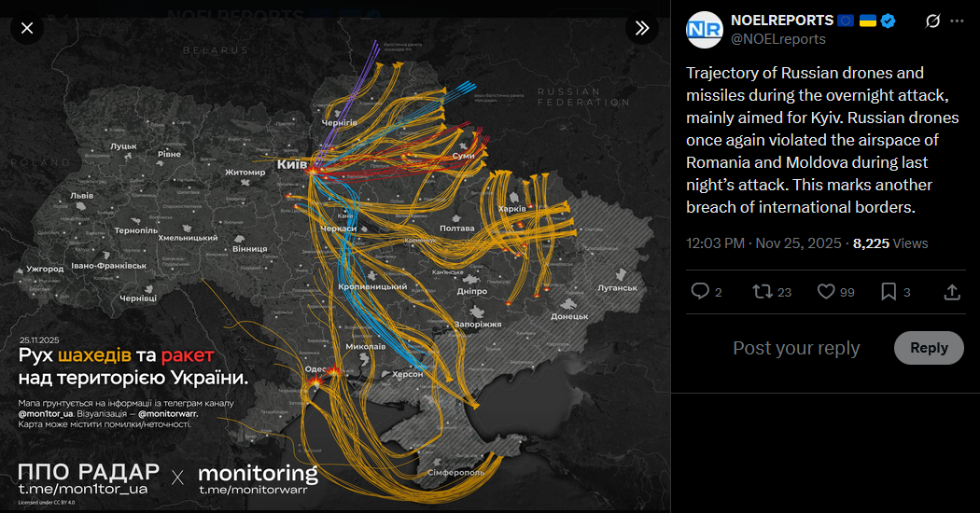This screenshot has height=513, width=980.
Task: Click the repost arrows icon
Action: pos(762,291)
